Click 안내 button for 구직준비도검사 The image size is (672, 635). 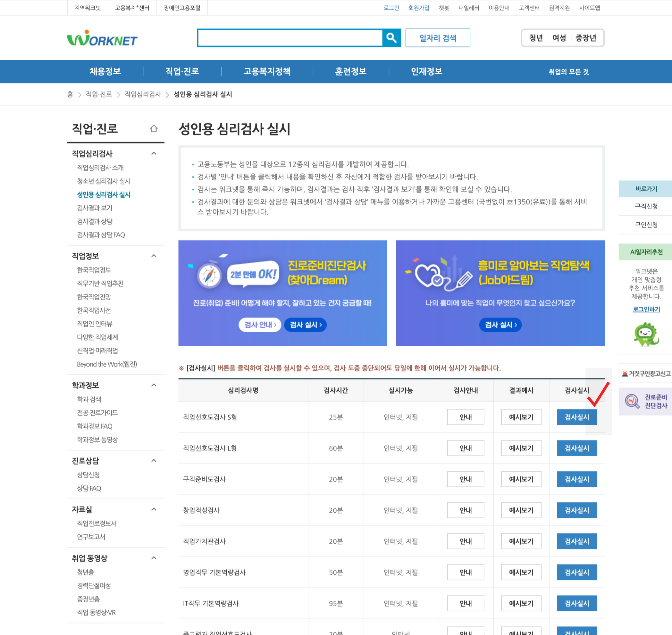[x=466, y=479]
